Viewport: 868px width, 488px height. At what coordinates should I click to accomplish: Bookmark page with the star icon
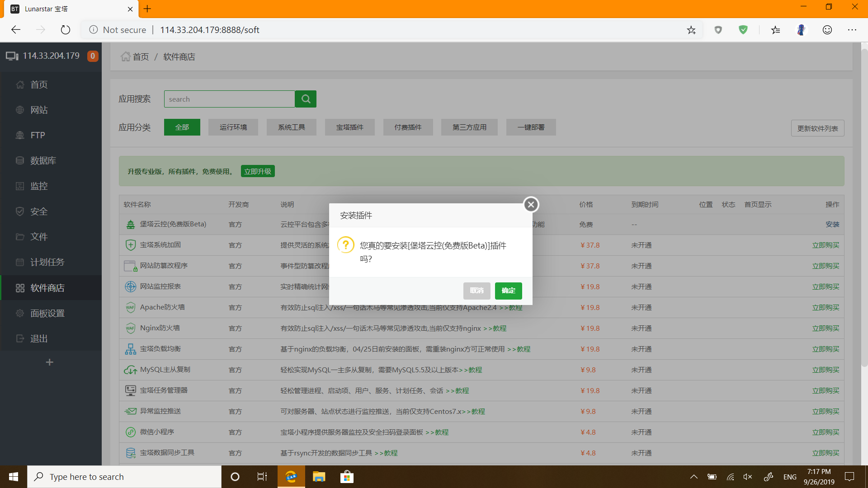point(691,30)
